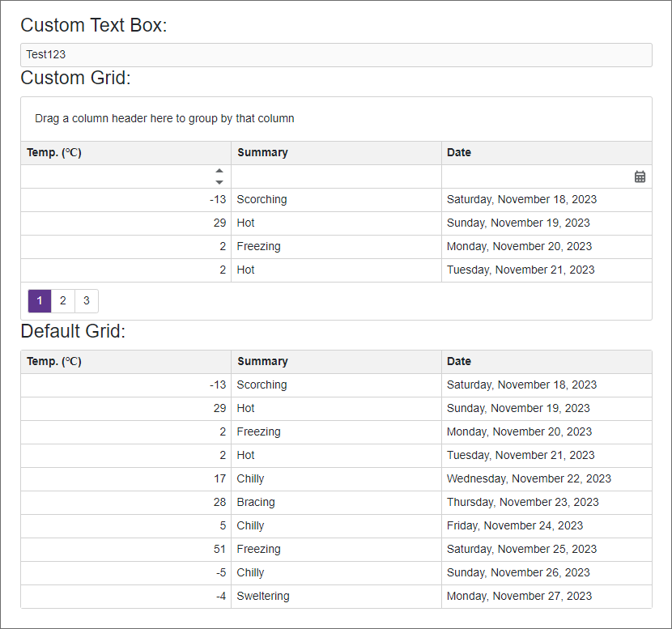Go to page 3 of Custom Grid

pyautogui.click(x=87, y=301)
